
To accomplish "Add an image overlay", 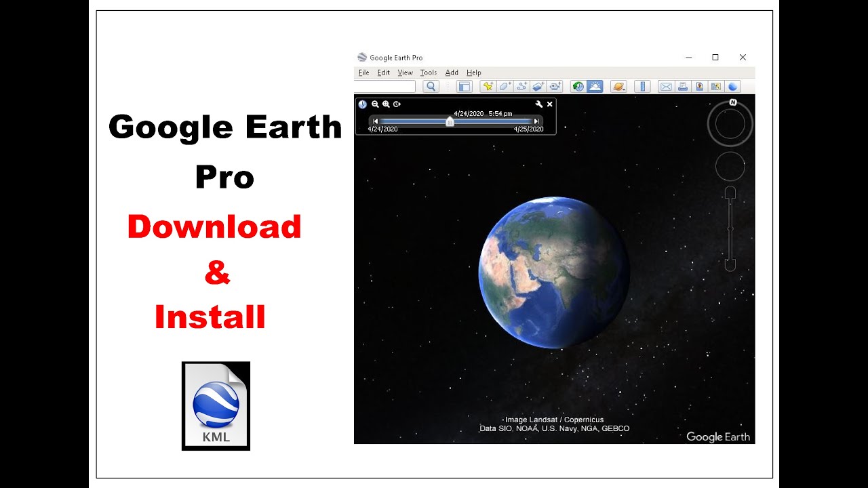I will (538, 86).
